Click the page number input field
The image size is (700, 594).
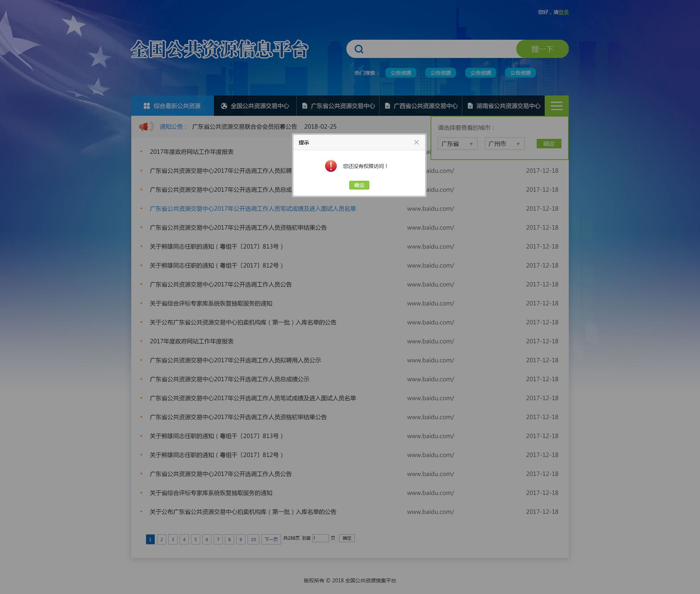tap(320, 538)
